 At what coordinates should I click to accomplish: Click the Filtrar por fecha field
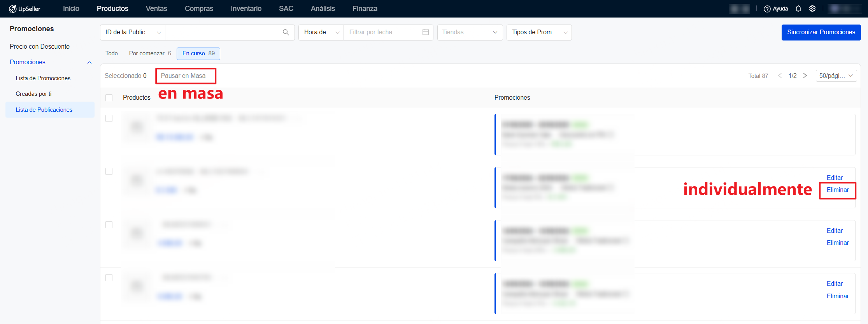(x=383, y=32)
